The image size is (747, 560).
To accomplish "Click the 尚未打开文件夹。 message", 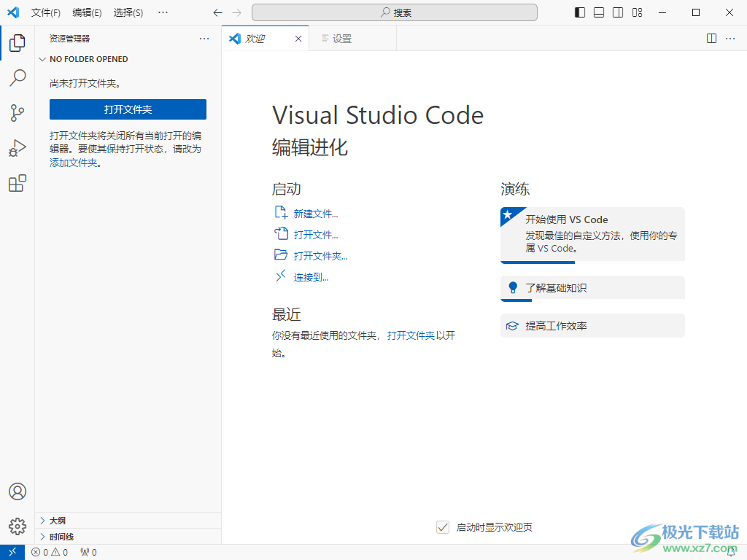I will 85,83.
